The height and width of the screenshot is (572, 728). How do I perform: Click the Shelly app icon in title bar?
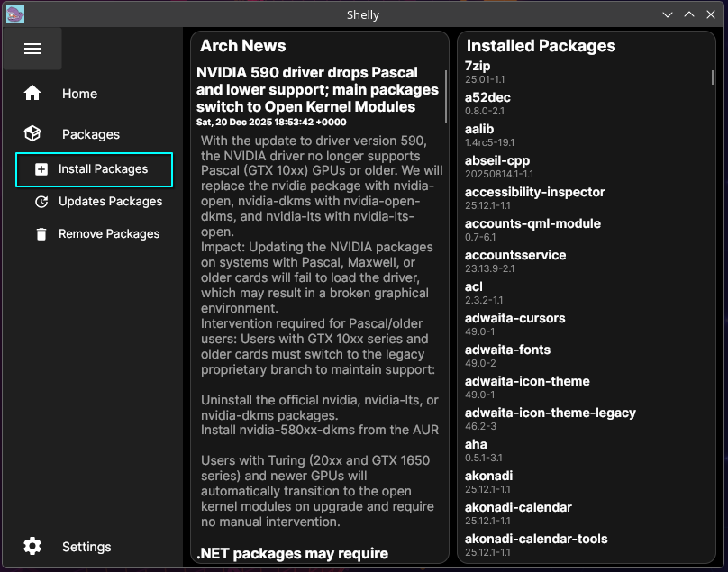click(15, 14)
